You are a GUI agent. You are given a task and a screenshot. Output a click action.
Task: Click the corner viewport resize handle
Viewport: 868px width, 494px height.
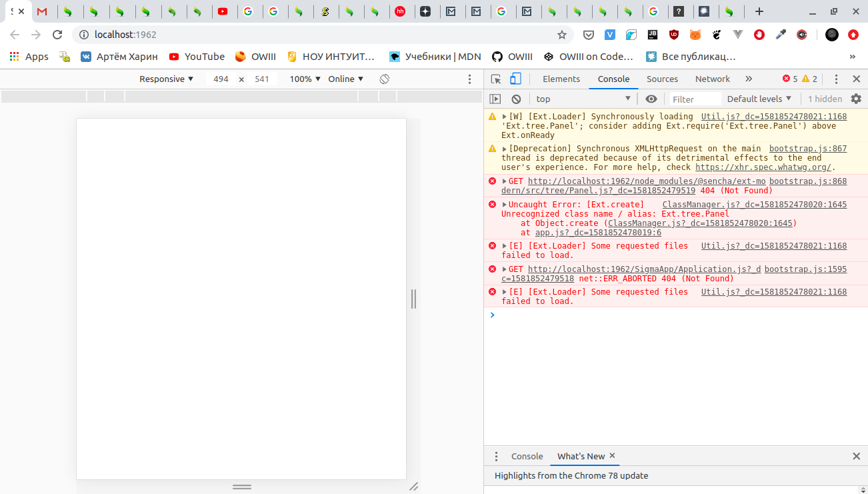[x=413, y=487]
